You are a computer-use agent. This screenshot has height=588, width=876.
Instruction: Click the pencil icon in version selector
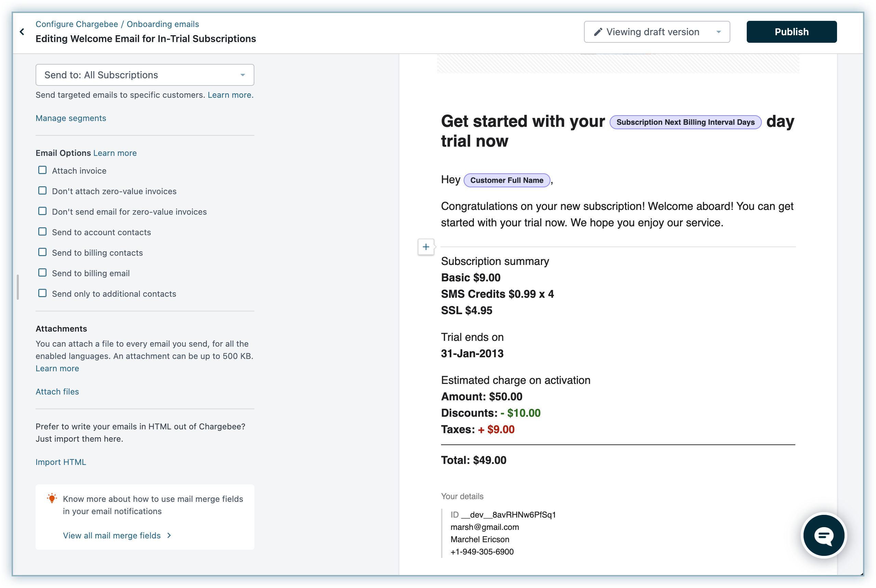click(x=598, y=32)
